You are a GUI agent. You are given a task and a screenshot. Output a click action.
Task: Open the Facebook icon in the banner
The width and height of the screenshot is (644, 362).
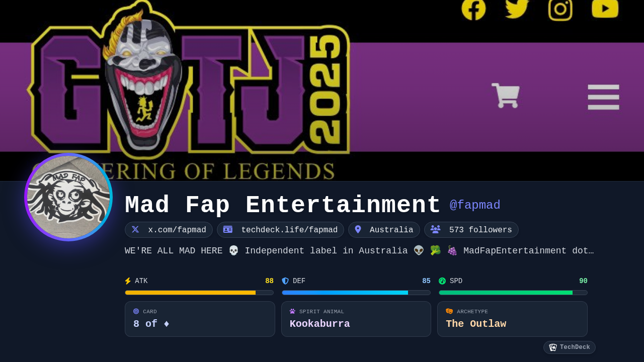pos(474,9)
